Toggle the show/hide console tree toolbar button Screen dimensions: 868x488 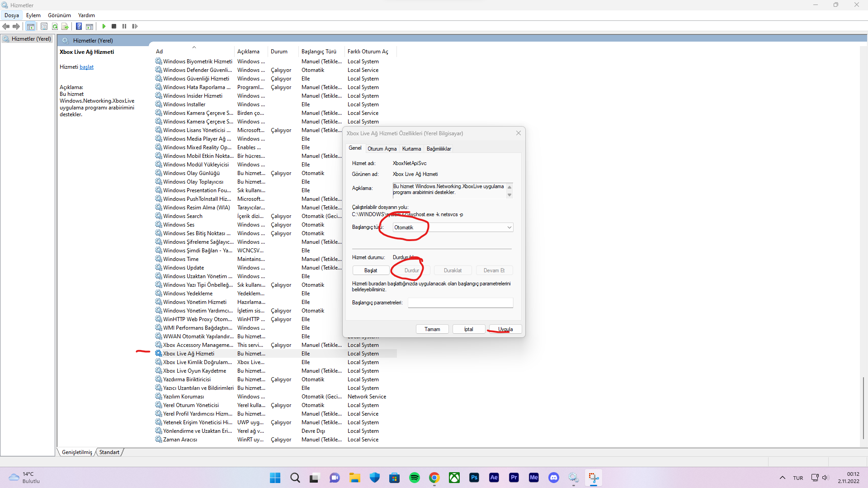[x=30, y=26]
